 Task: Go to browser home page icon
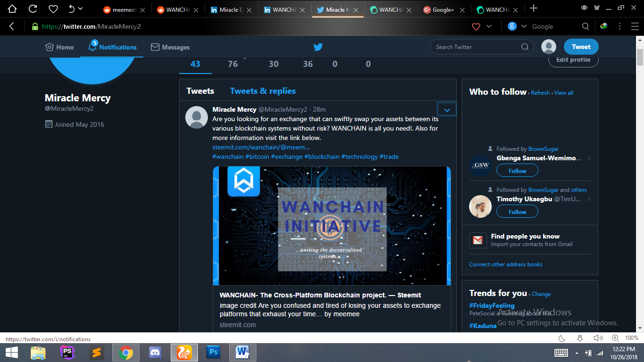point(12,8)
